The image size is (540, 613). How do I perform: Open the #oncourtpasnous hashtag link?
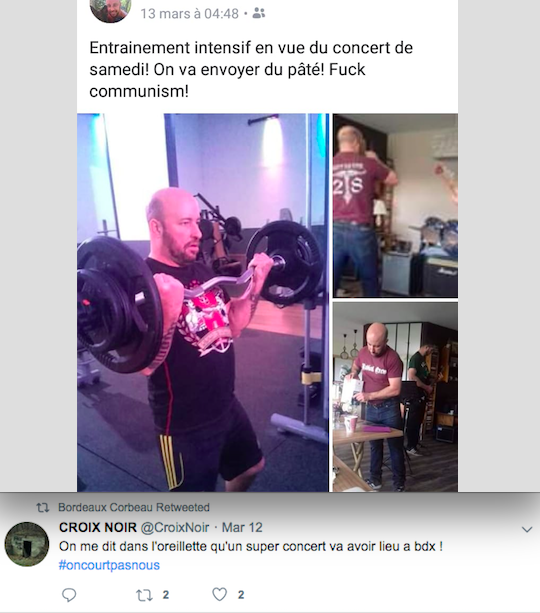pyautogui.click(x=109, y=565)
